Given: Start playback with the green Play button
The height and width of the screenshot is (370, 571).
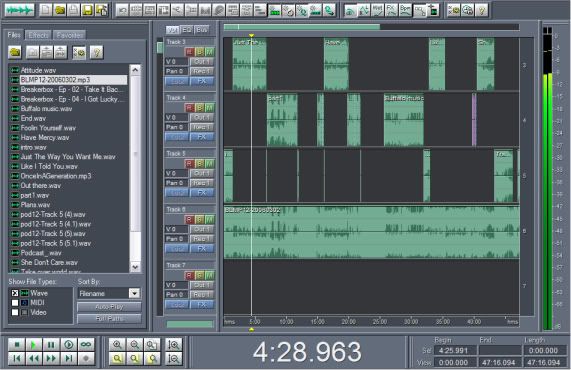Looking at the screenshot, I should pos(34,344).
